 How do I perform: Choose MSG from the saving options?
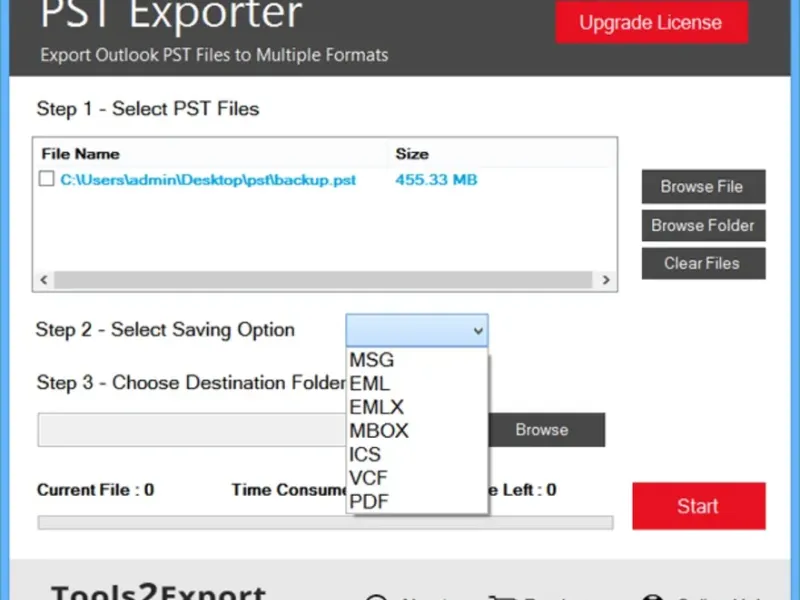pyautogui.click(x=417, y=360)
